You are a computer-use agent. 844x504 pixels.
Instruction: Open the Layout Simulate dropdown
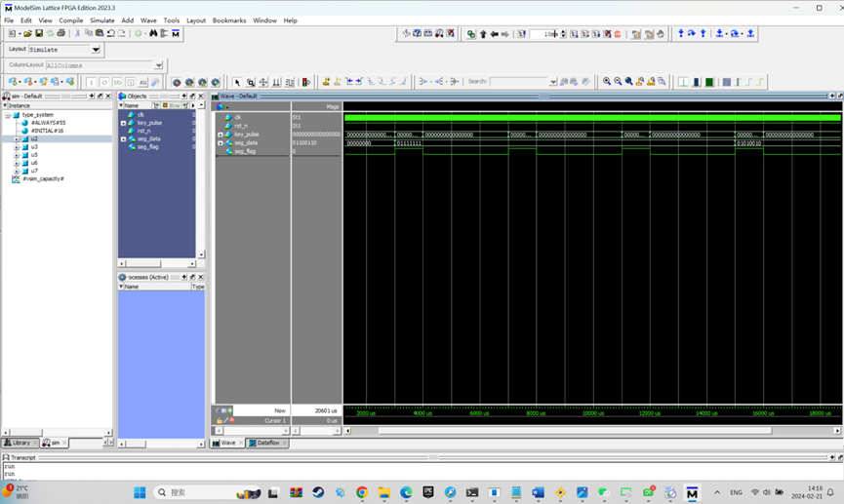tap(96, 50)
